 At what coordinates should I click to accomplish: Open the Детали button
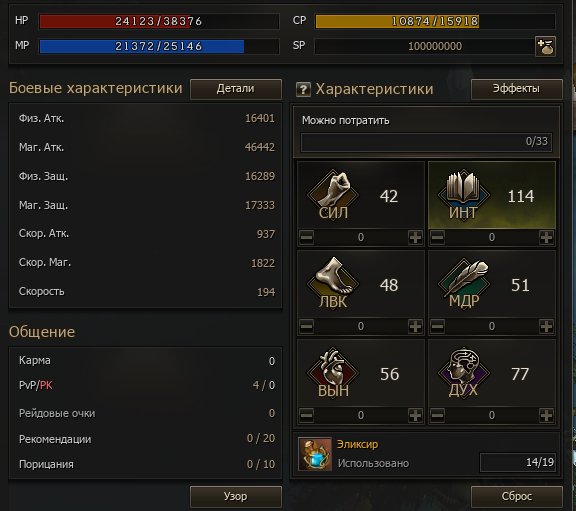tap(236, 89)
